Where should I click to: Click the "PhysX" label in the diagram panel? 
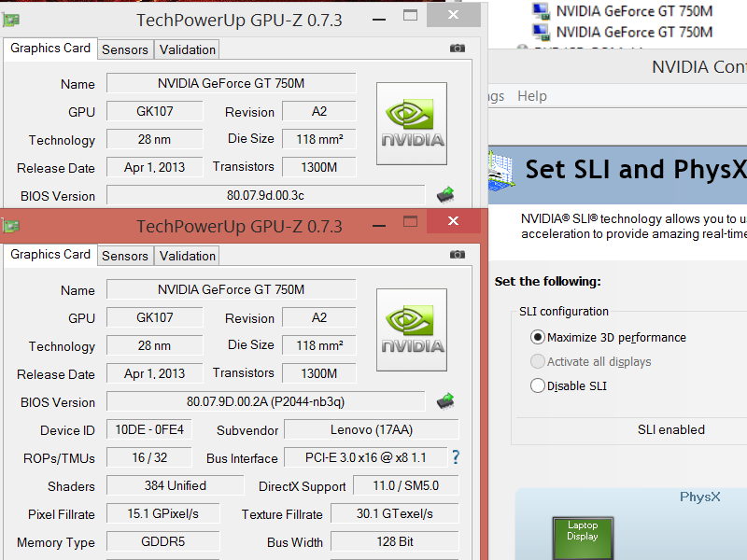click(x=699, y=497)
